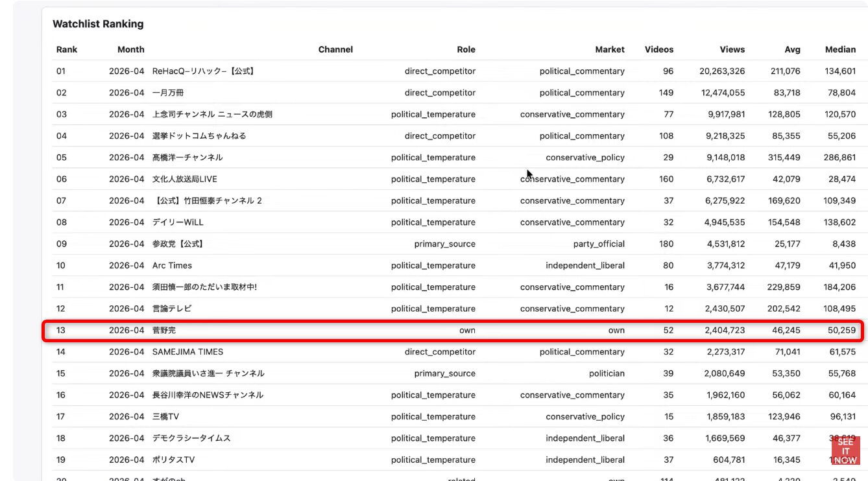The image size is (868, 481).
Task: Click avg value 229,859
Action: [x=786, y=287]
